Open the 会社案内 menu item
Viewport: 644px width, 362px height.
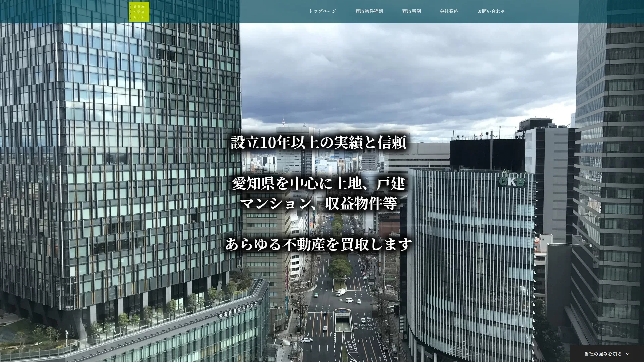pos(449,11)
